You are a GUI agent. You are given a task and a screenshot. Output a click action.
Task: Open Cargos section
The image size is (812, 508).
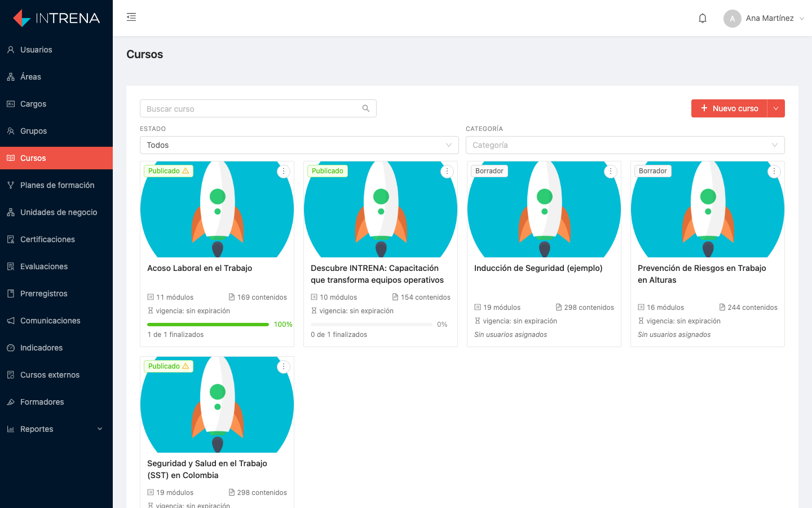pos(56,104)
